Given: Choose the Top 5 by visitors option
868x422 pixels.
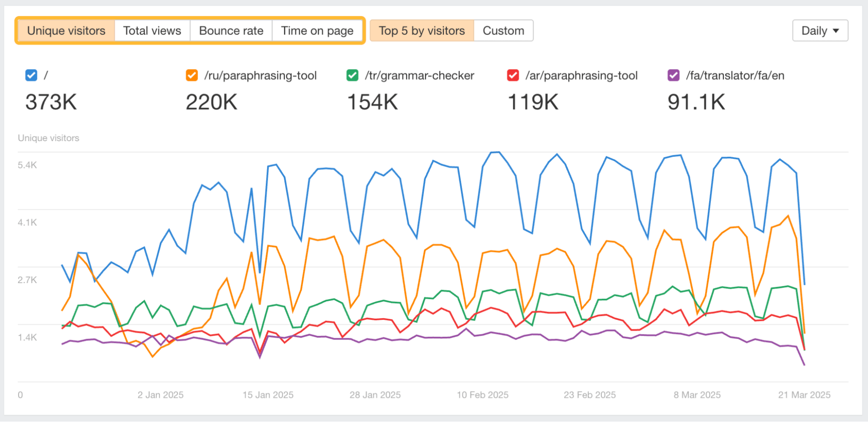Looking at the screenshot, I should (422, 31).
